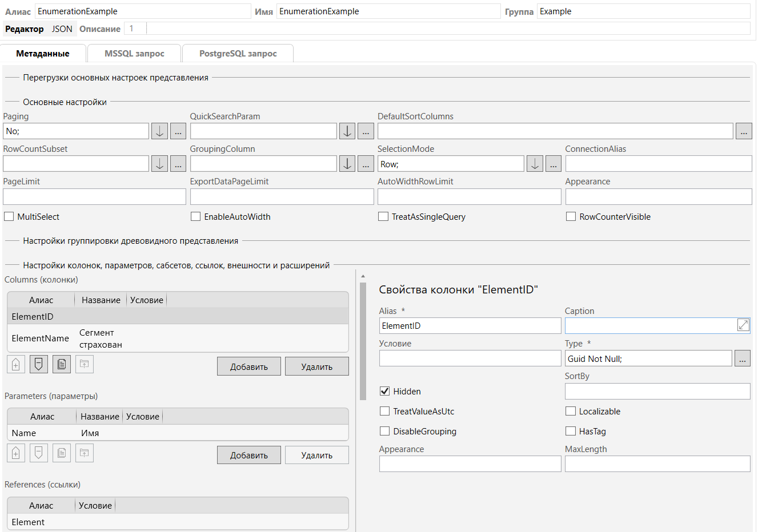
Task: Click the copy icon under Columns list
Action: point(62,364)
